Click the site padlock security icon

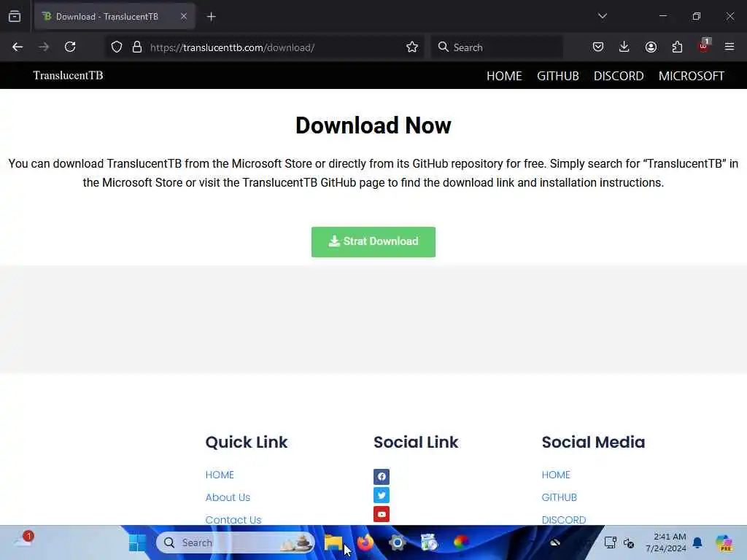coord(137,47)
